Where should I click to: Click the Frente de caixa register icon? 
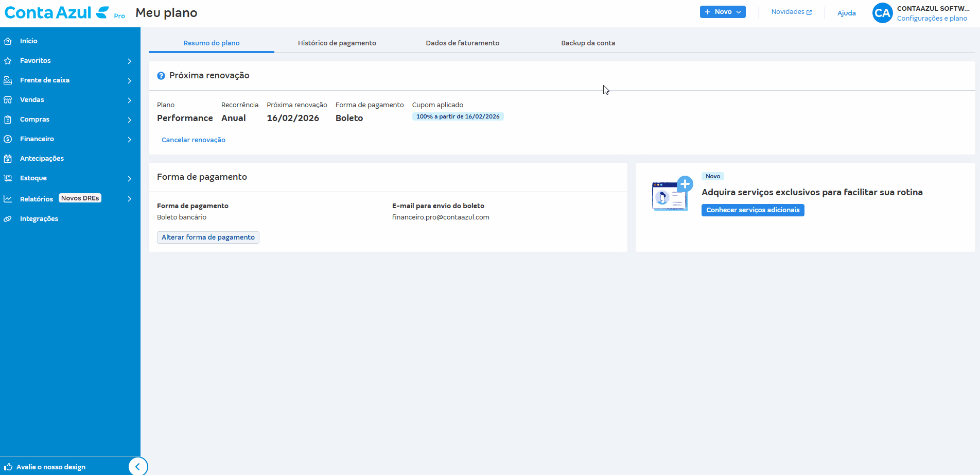8,80
